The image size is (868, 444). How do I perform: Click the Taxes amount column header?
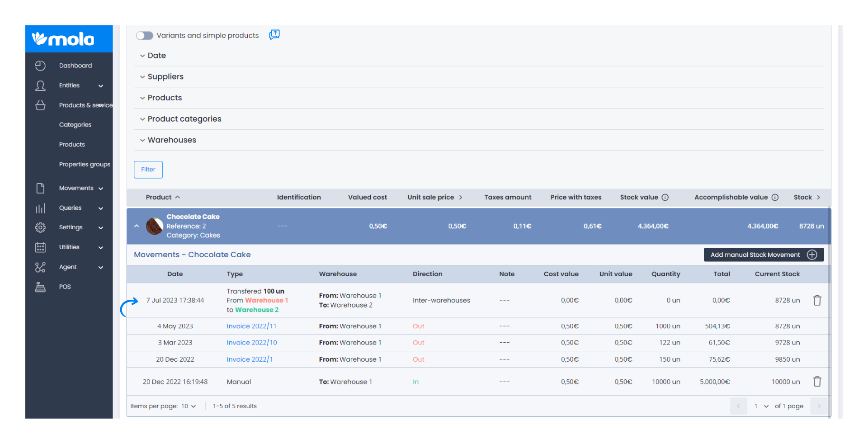coord(508,197)
